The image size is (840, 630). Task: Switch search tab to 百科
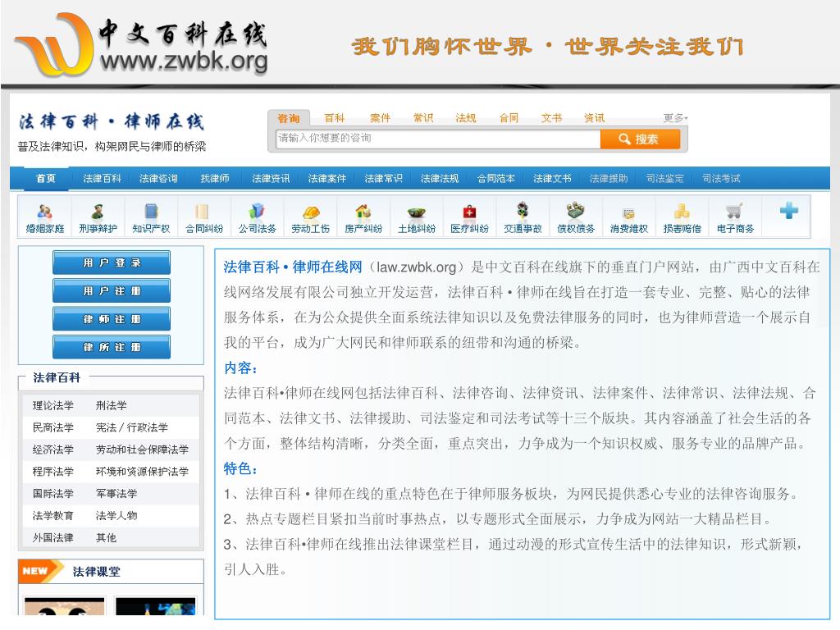tap(335, 118)
